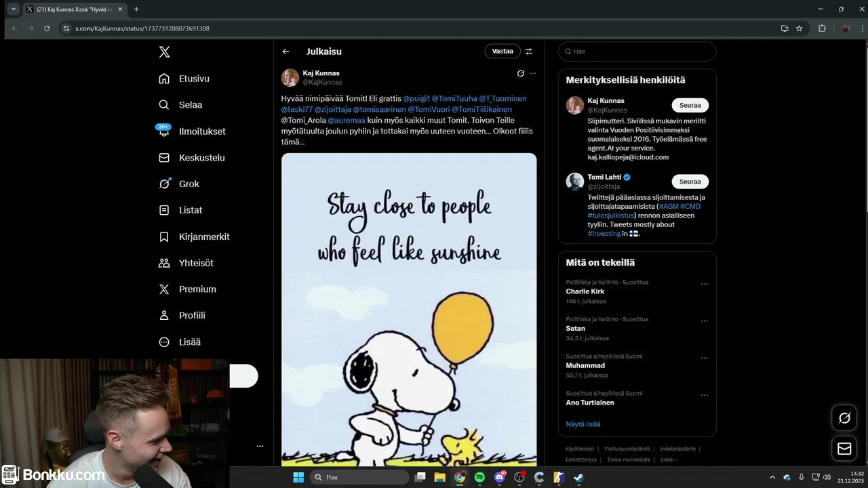Open the Ano Turtiainen trend

click(590, 403)
